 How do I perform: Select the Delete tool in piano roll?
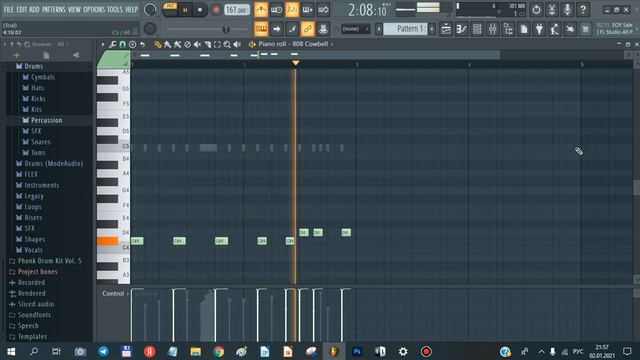(x=187, y=44)
